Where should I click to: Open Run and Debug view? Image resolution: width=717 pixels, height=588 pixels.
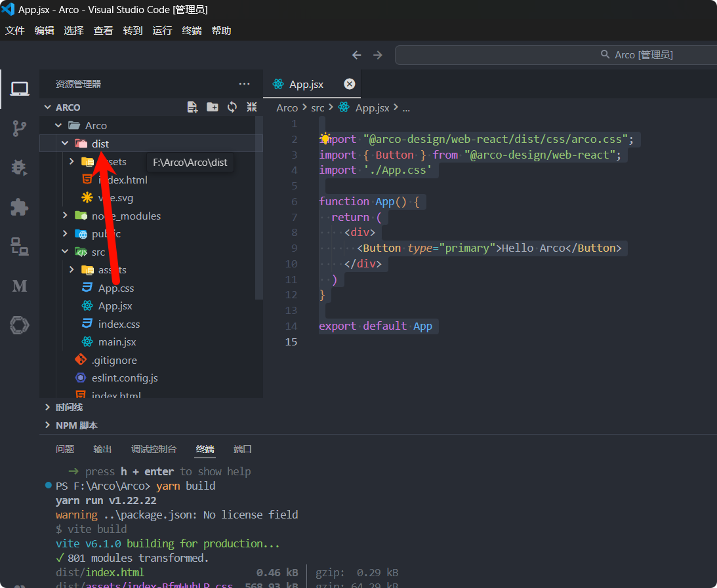pos(20,168)
